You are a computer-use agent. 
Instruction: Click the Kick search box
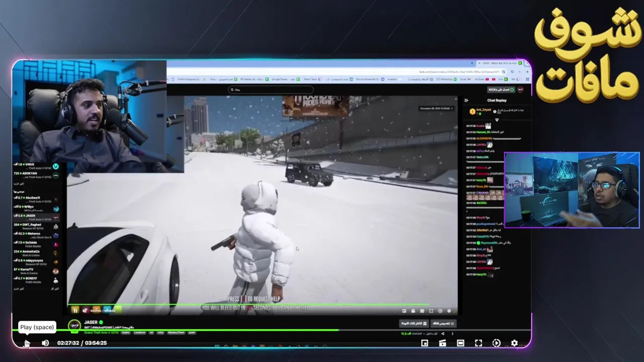click(271, 89)
